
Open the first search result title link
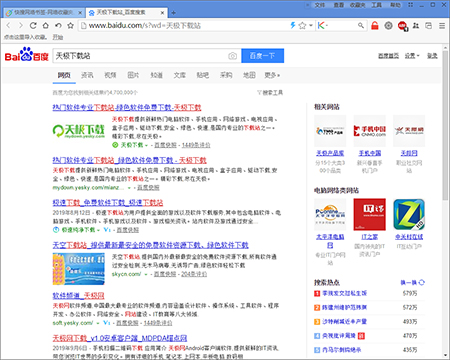click(127, 107)
